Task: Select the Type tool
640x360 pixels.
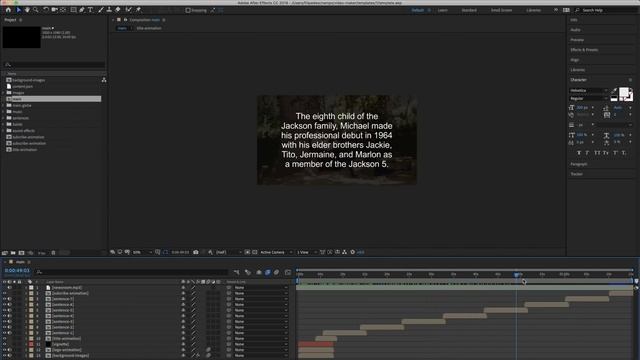Action: tap(90, 10)
